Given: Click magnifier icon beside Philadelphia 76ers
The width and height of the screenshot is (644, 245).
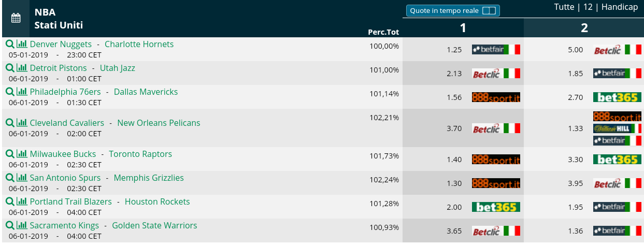Looking at the screenshot, I should click(9, 92).
